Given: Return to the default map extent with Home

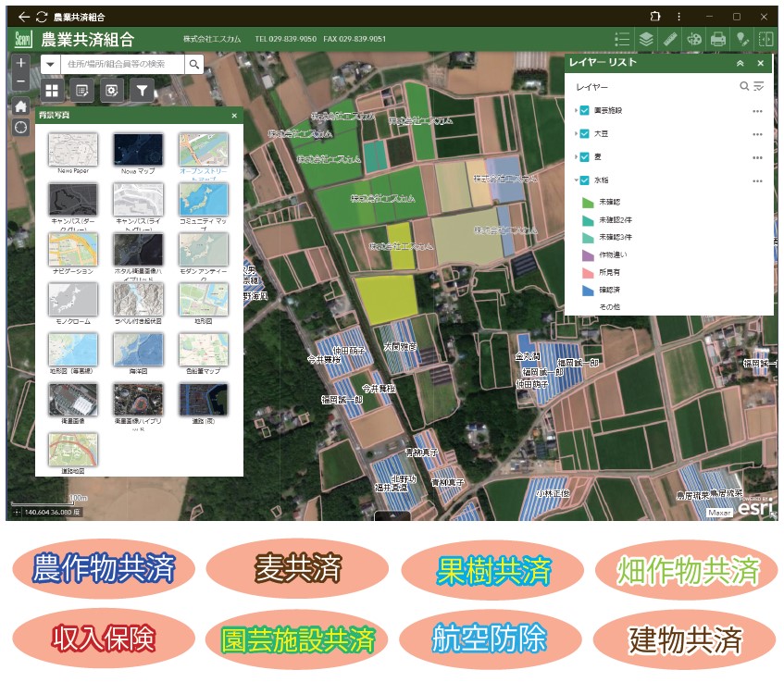Looking at the screenshot, I should tap(20, 105).
